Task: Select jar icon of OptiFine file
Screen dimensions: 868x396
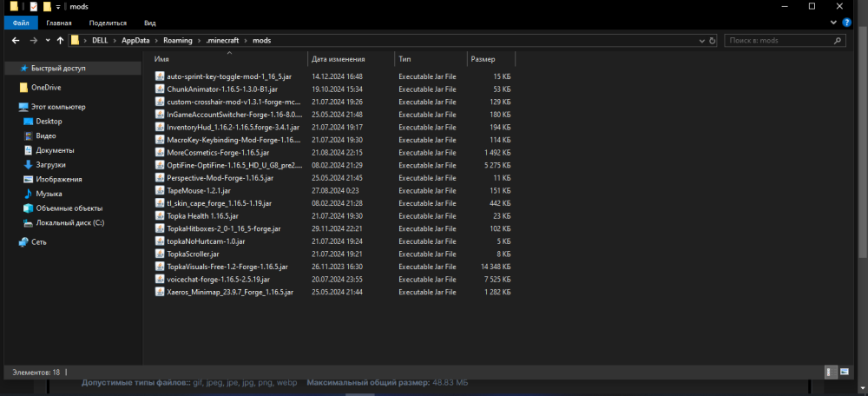Action: 160,165
